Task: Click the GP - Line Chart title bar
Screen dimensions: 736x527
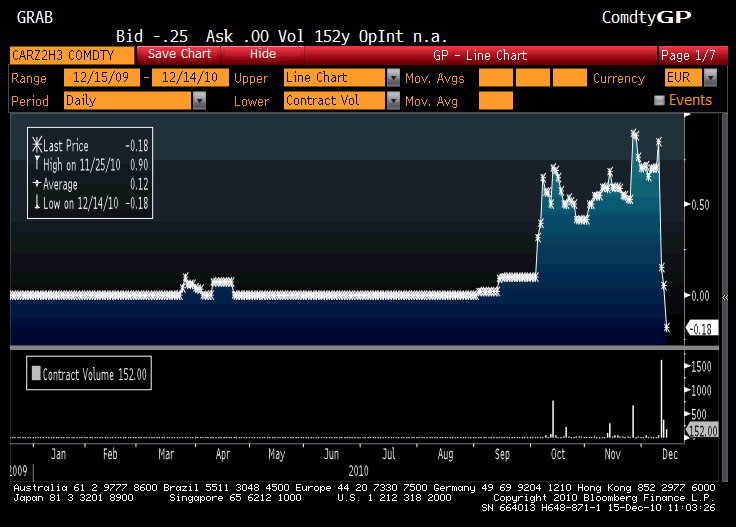Action: pyautogui.click(x=480, y=55)
